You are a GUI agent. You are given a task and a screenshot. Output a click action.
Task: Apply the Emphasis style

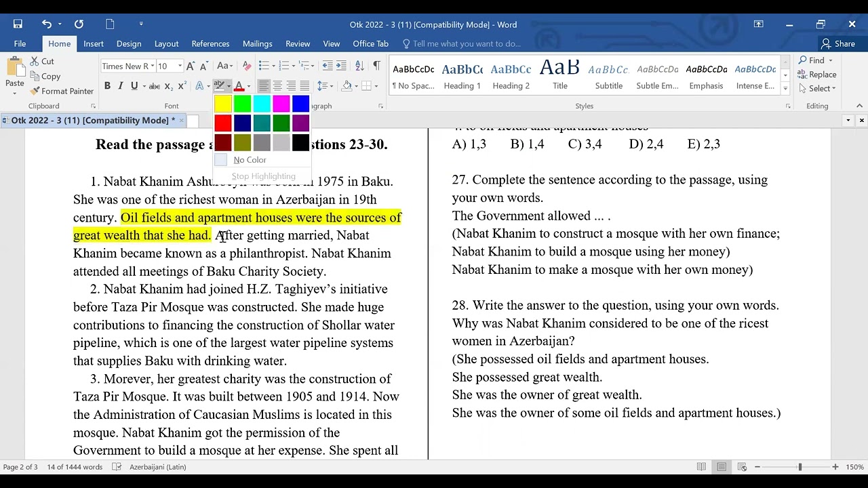tap(706, 75)
